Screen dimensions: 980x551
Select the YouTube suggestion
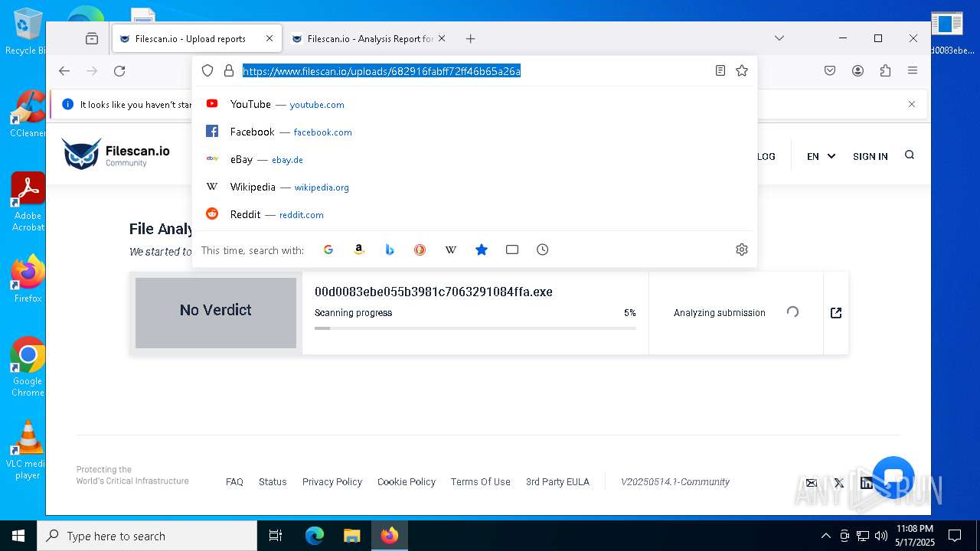(475, 104)
